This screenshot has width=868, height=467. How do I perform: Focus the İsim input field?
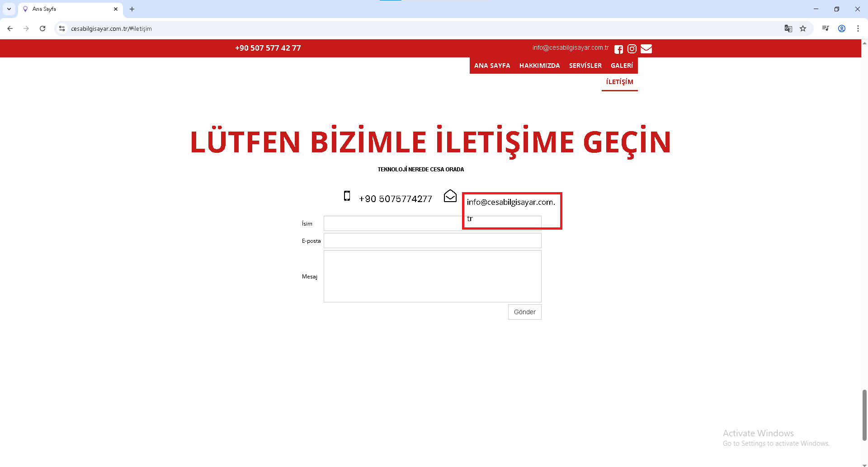pyautogui.click(x=432, y=223)
